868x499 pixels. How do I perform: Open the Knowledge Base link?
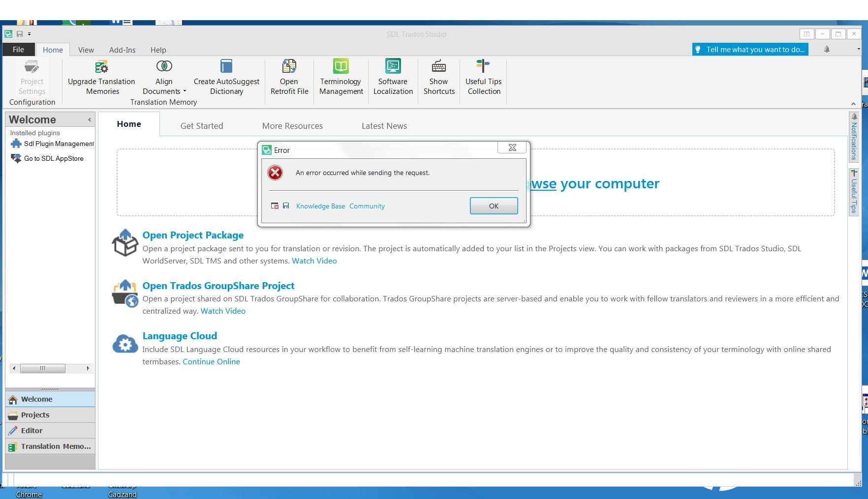point(320,206)
